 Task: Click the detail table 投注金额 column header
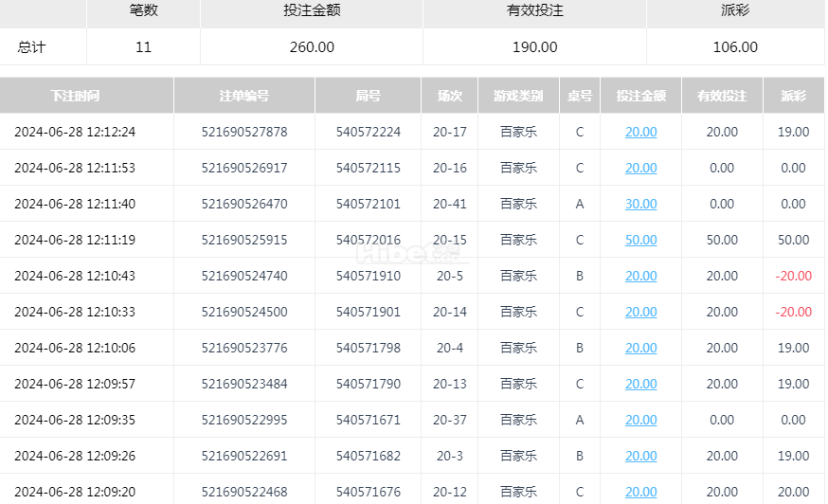(x=640, y=96)
